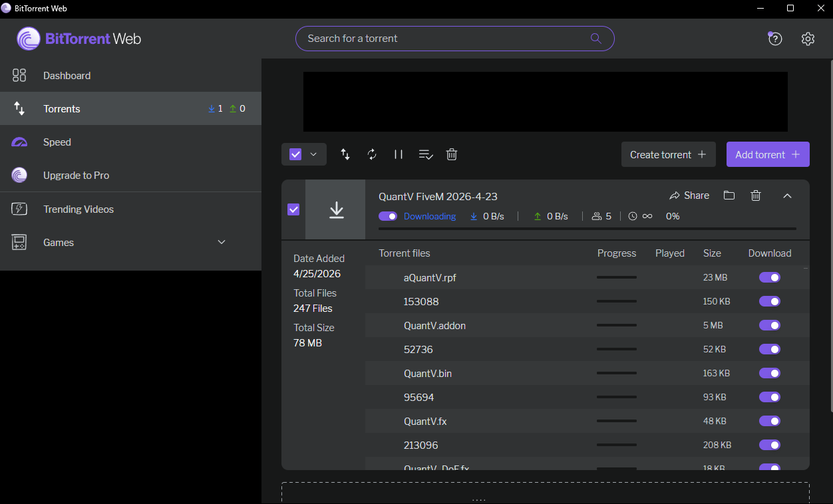Pause selected torrents via toolbar icon
This screenshot has width=833, height=504.
399,154
